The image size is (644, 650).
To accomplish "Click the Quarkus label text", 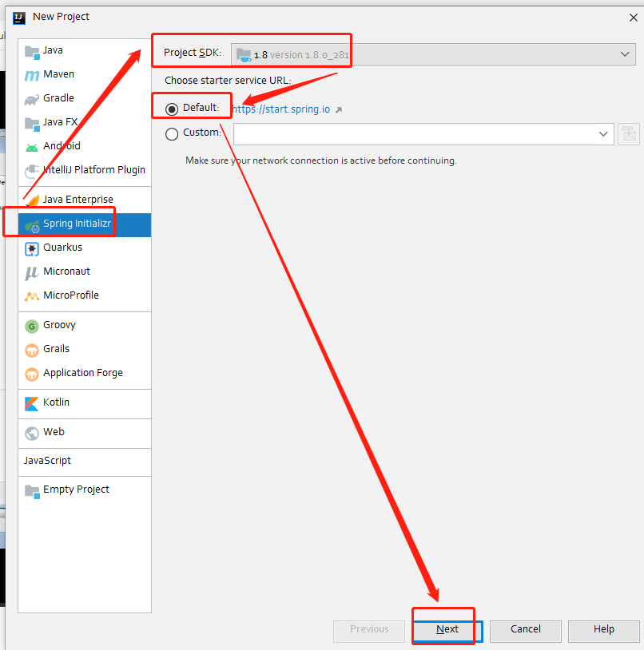I will pos(63,248).
